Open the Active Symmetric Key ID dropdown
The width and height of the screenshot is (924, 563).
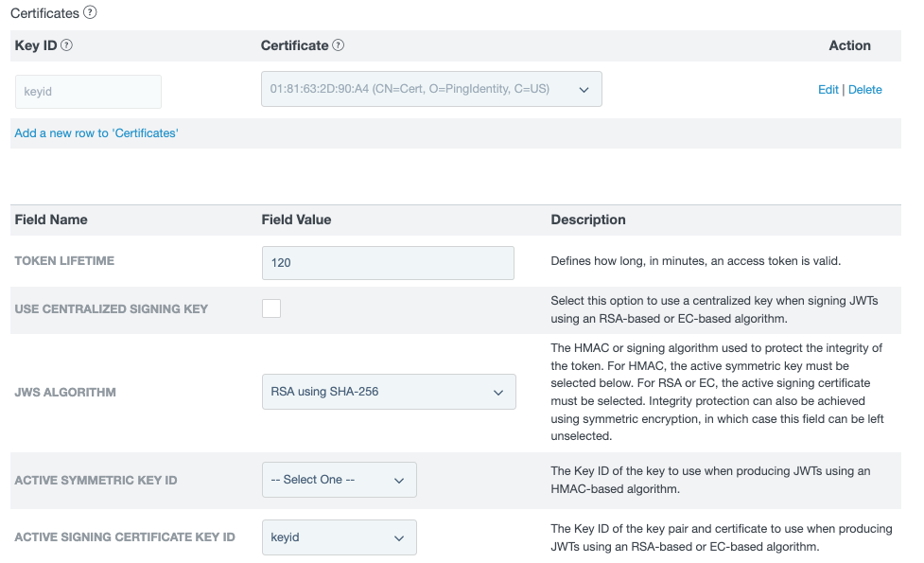pos(339,480)
